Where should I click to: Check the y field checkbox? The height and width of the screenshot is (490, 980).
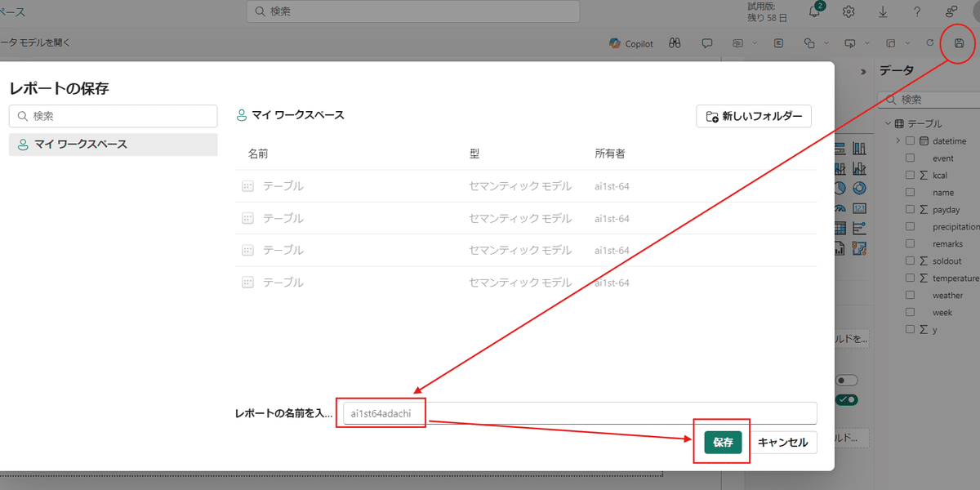tap(910, 330)
